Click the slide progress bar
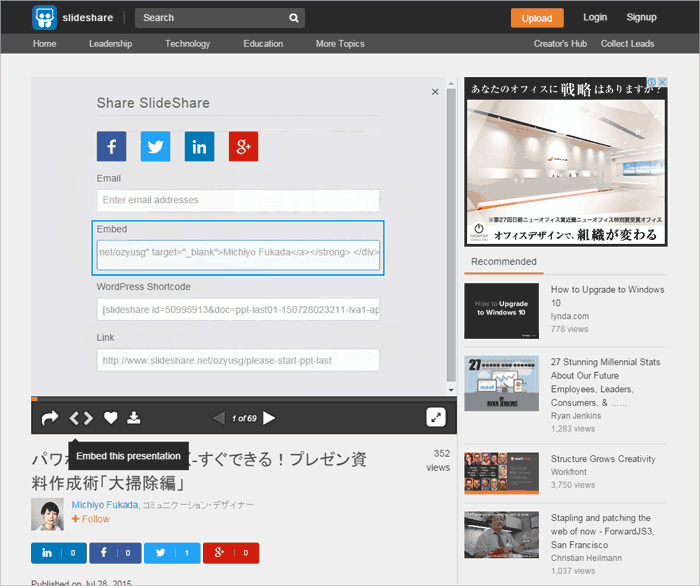 (244, 399)
